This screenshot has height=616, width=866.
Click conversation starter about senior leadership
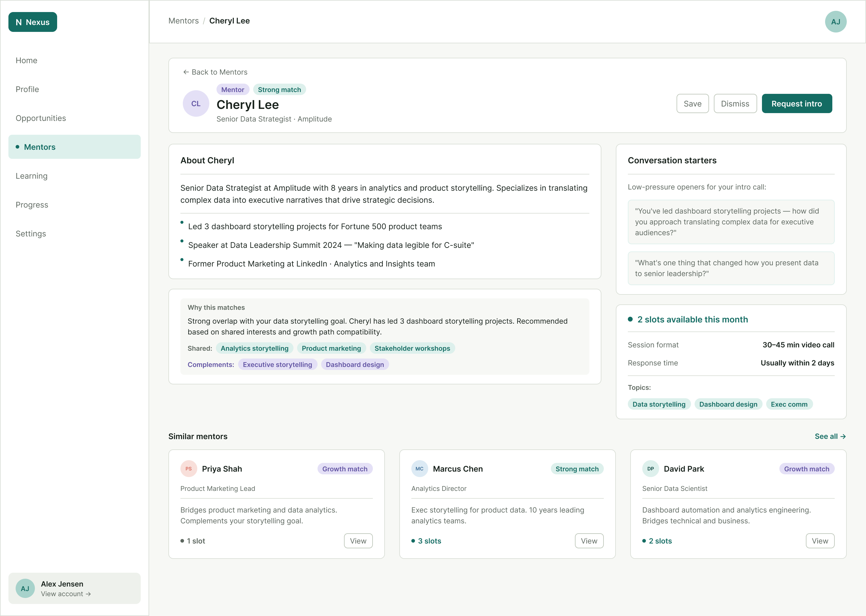pyautogui.click(x=731, y=268)
